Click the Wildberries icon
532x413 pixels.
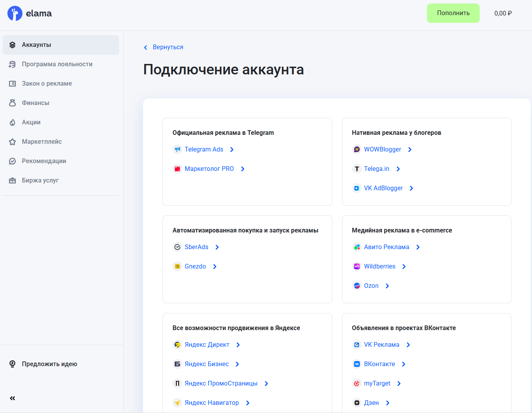pos(356,266)
